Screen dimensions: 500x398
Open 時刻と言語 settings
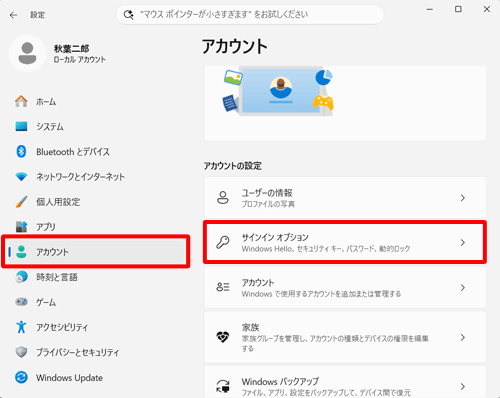coord(57,277)
